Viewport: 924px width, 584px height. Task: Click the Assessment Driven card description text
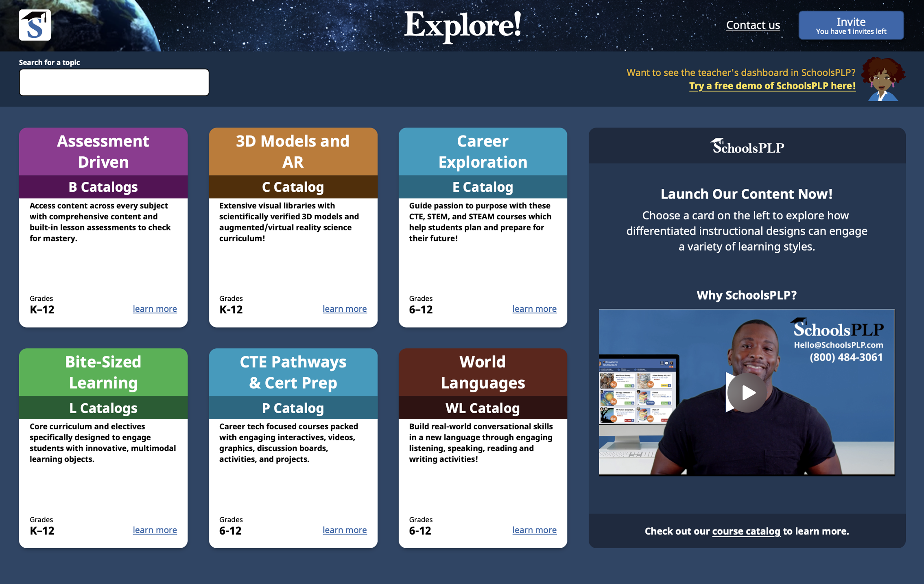(100, 222)
